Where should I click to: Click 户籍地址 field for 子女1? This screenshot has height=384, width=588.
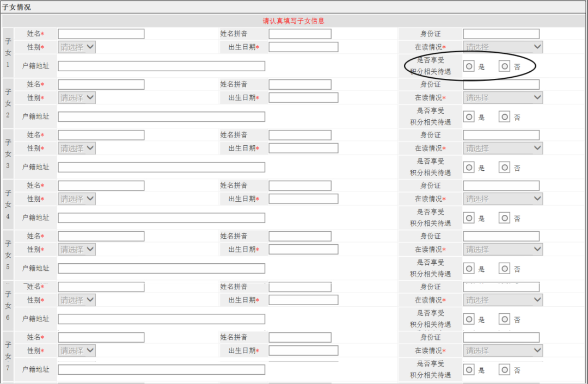pos(161,66)
